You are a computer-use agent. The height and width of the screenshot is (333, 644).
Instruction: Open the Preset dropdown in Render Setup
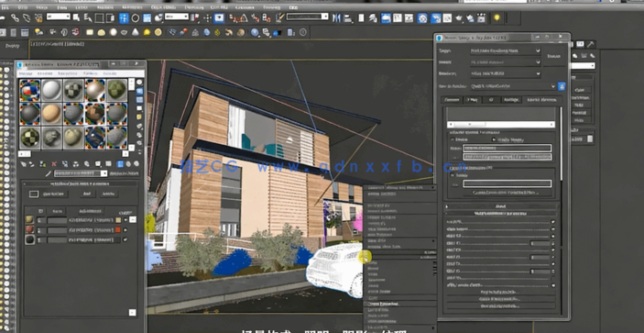505,62
